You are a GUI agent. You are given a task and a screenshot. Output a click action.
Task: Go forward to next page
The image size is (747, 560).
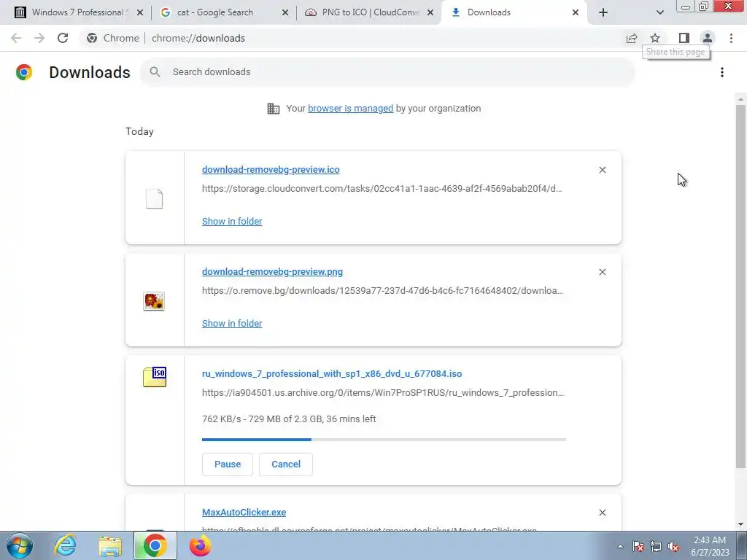[39, 38]
